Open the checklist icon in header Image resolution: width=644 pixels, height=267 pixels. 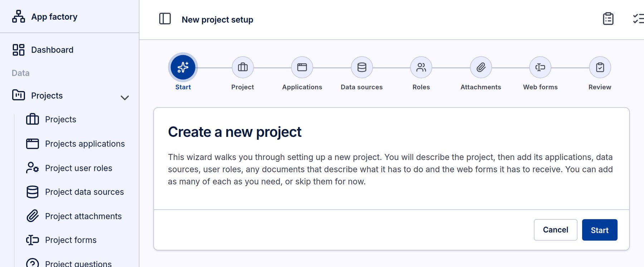639,19
